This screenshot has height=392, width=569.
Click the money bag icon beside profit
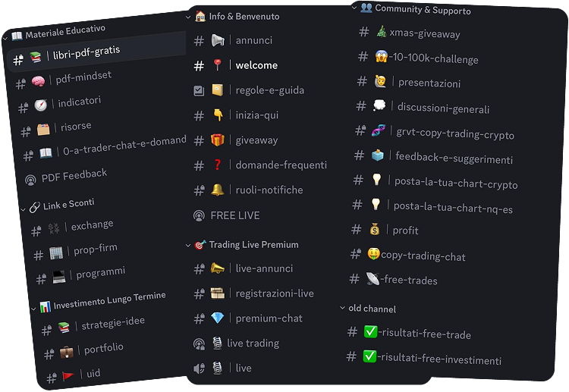click(x=375, y=229)
